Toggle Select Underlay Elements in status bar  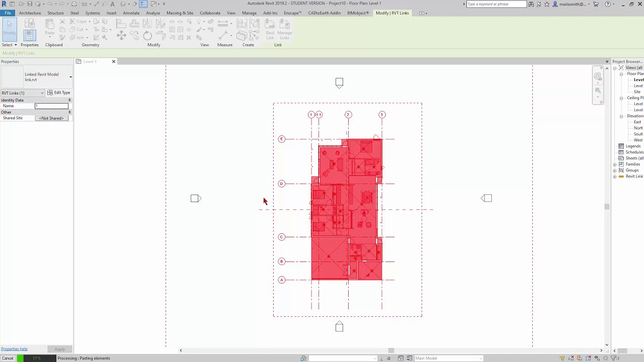click(571, 358)
